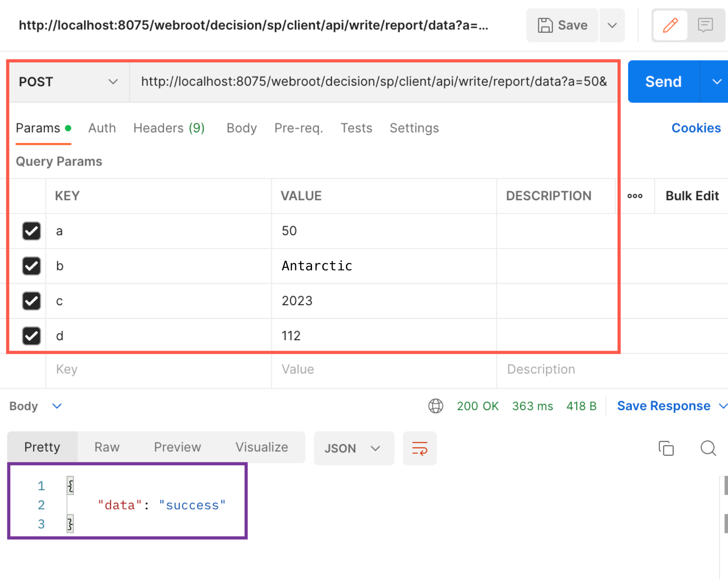Click the Send button
728x579 pixels.
[663, 82]
